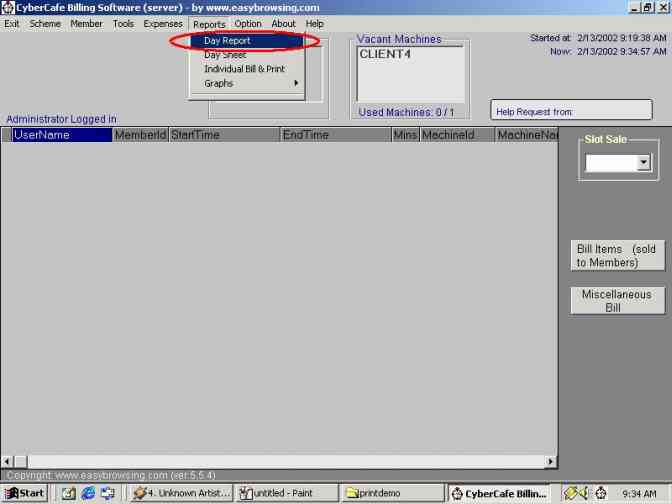Screen dimensions: 672x504
Task: Click Bill Items (sold to Members) button
Action: (617, 256)
